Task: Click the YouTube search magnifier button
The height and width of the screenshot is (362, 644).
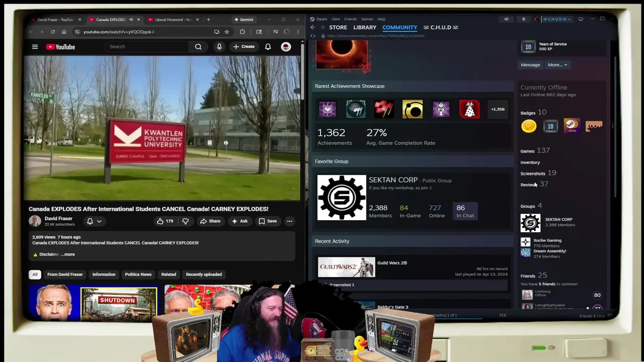Action: (198, 47)
